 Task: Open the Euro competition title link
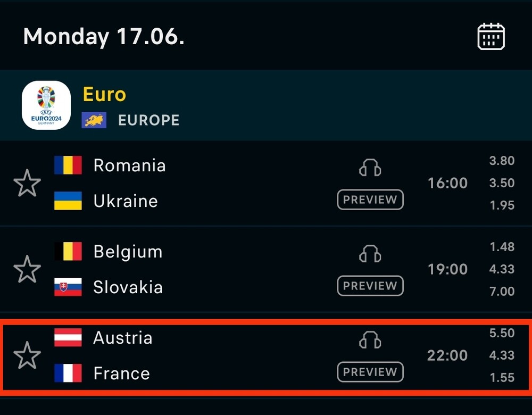click(x=104, y=94)
